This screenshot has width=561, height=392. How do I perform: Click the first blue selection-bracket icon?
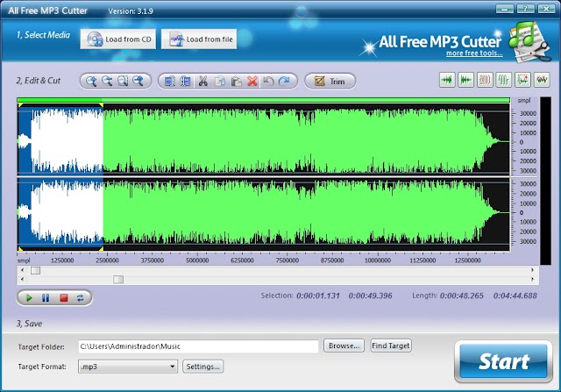click(x=169, y=82)
